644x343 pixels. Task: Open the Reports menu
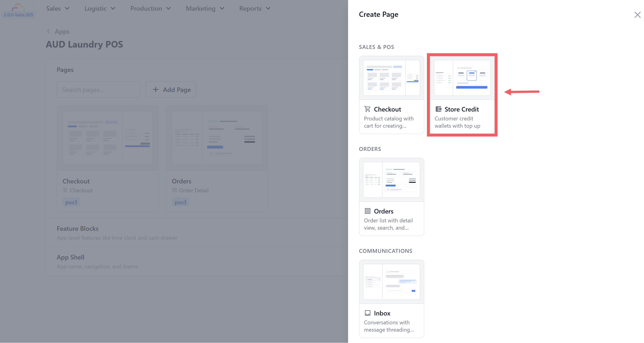255,8
